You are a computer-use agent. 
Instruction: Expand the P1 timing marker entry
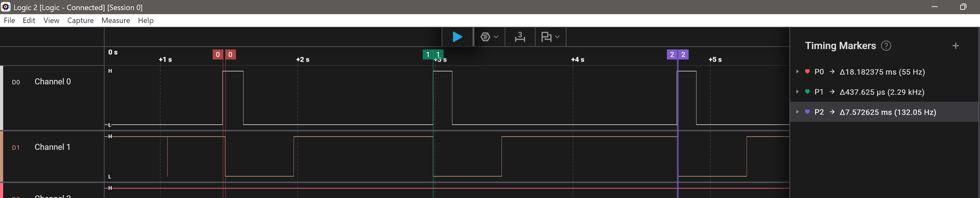click(x=797, y=92)
